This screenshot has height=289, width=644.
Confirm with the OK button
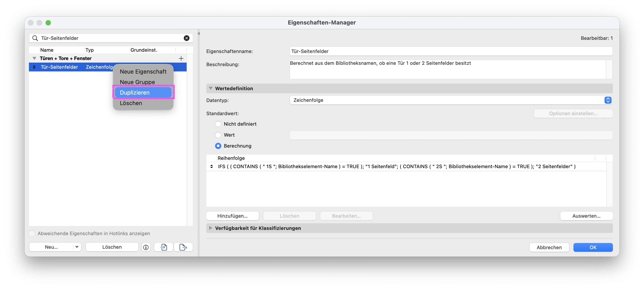click(x=593, y=247)
